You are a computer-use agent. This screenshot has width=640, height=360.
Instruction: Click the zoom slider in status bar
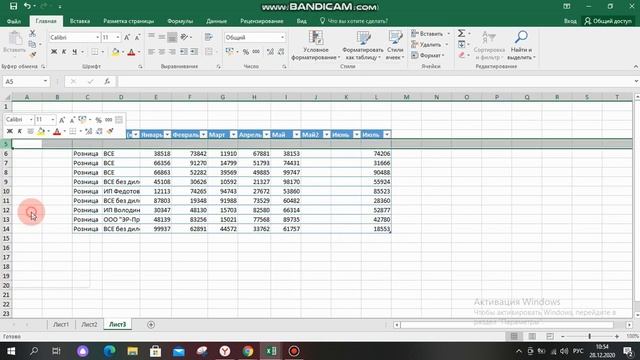click(x=589, y=336)
